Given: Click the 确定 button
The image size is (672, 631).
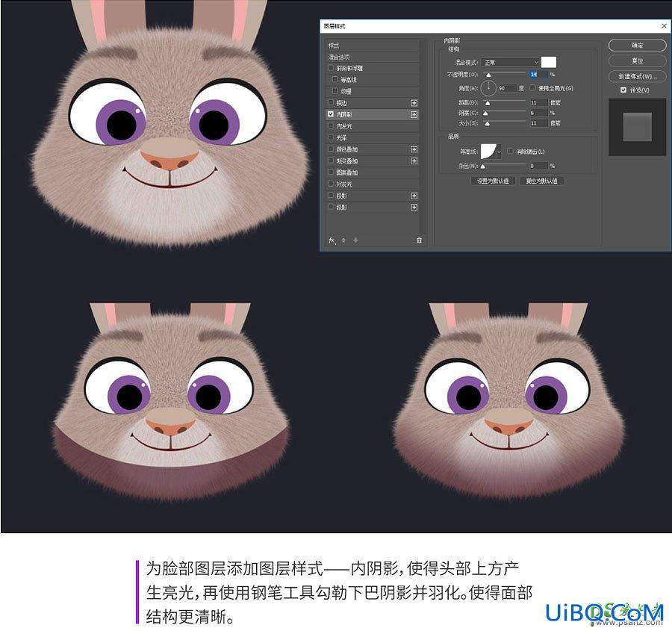Looking at the screenshot, I should tap(637, 46).
